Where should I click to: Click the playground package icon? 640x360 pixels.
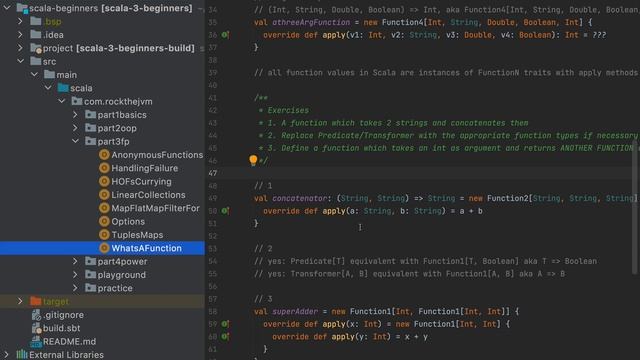[x=90, y=275]
